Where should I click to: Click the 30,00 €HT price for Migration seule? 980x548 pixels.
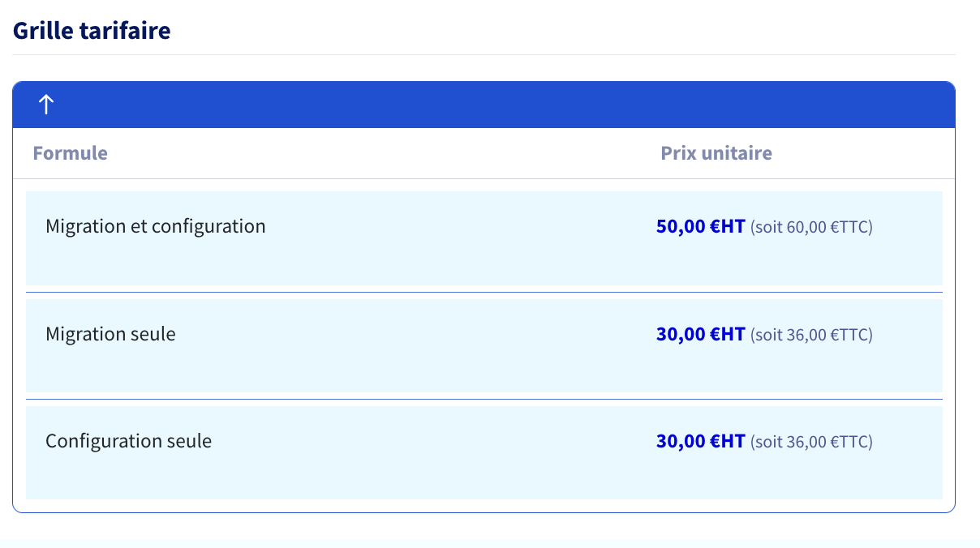pyautogui.click(x=700, y=334)
